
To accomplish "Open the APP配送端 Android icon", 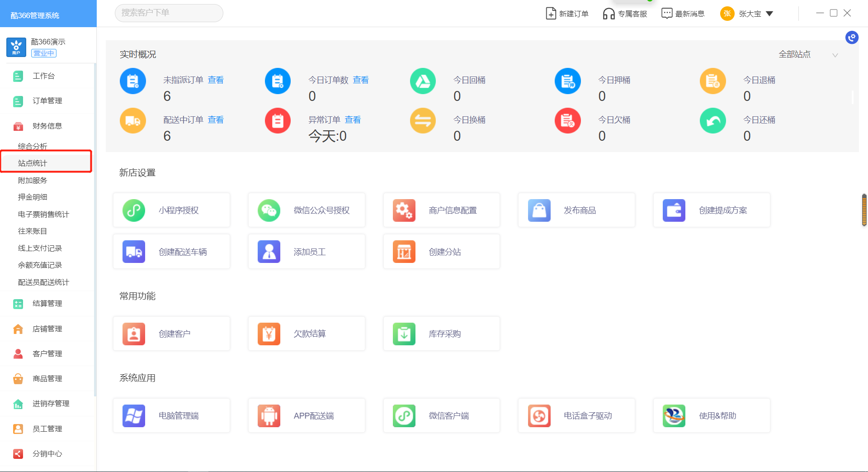I will [269, 416].
